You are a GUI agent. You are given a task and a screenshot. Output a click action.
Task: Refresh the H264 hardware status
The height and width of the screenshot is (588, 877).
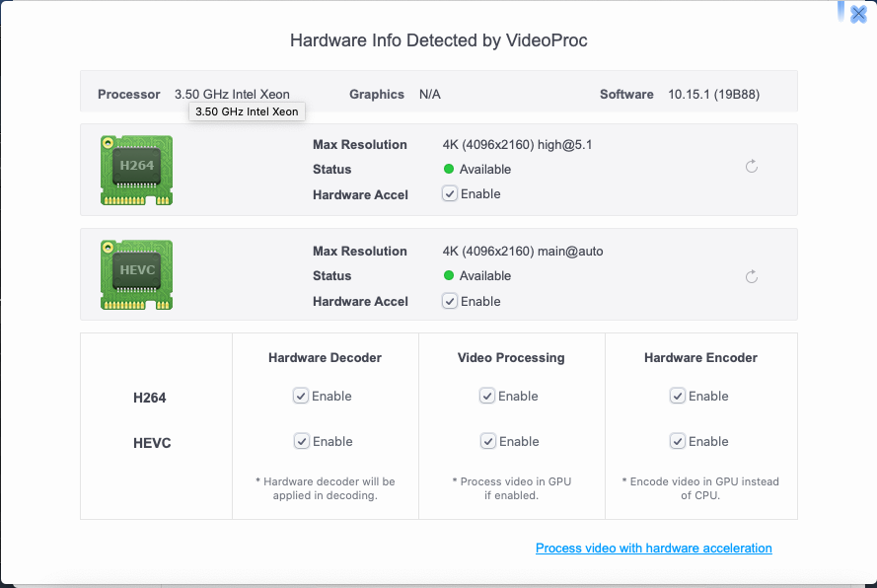pos(751,166)
